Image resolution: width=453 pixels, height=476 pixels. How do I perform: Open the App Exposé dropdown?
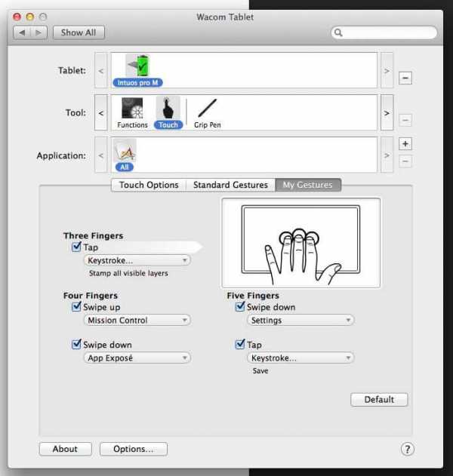137,358
